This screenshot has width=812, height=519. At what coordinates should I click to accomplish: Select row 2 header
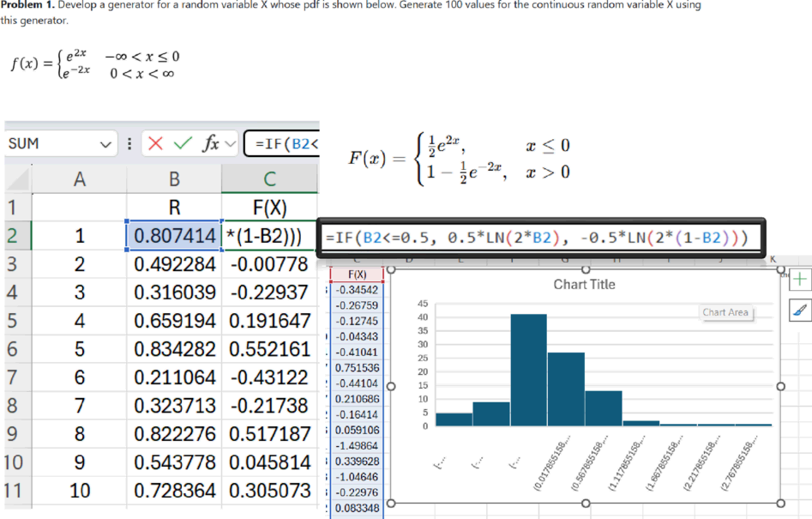(16, 236)
